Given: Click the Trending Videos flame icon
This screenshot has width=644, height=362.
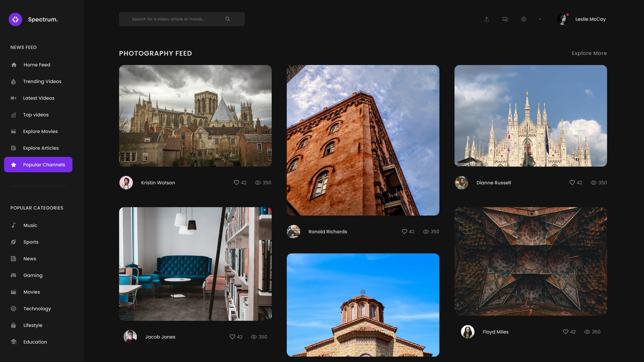Looking at the screenshot, I should click(x=13, y=81).
